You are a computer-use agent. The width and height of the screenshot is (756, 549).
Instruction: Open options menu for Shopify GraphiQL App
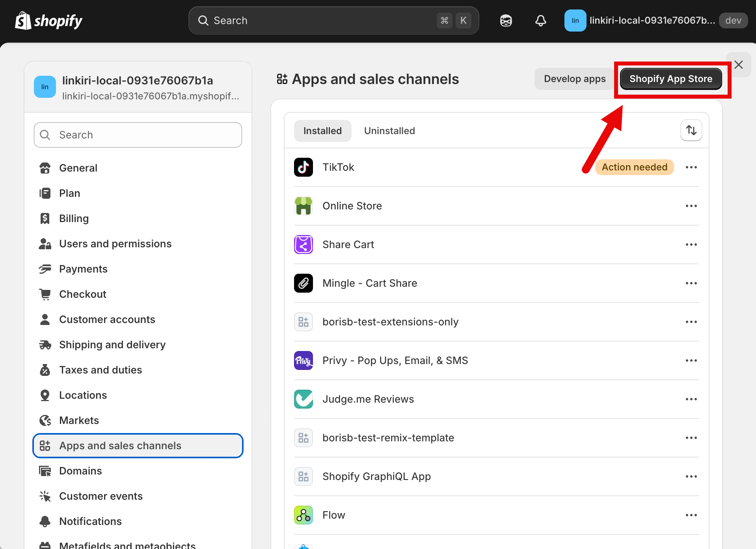point(691,476)
